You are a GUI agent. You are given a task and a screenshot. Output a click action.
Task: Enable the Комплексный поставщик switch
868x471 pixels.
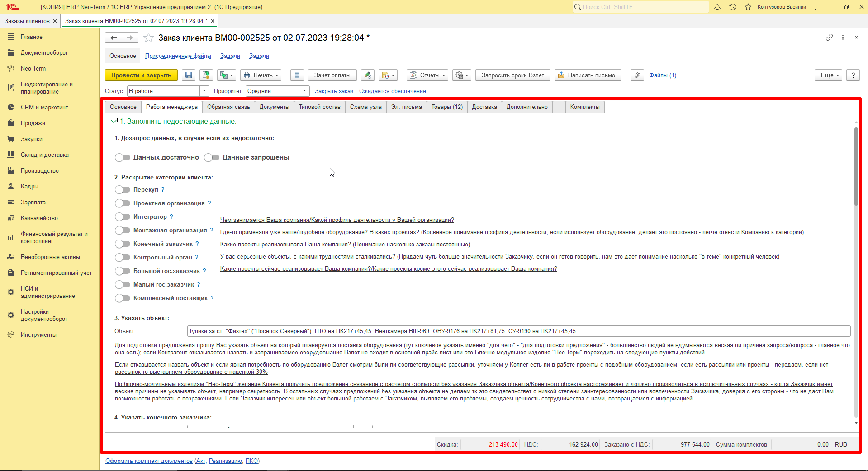(x=123, y=298)
